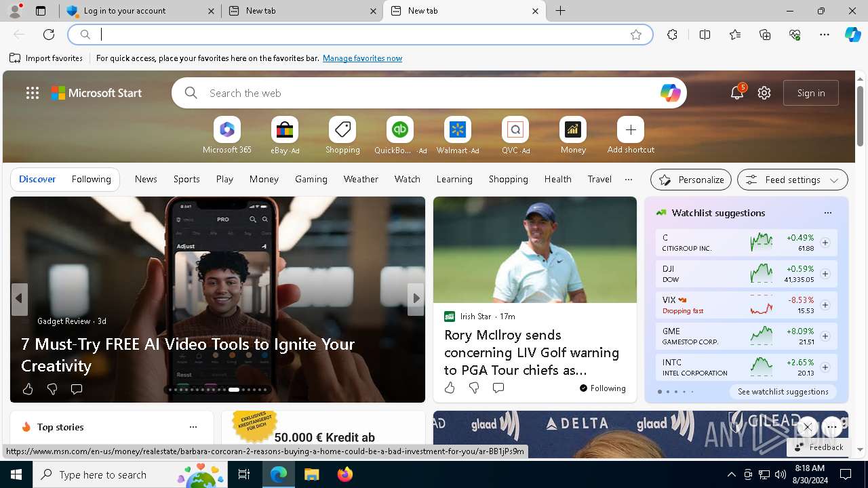Open File Explorer from taskbar
Viewport: 868px width, 488px height.
[311, 474]
